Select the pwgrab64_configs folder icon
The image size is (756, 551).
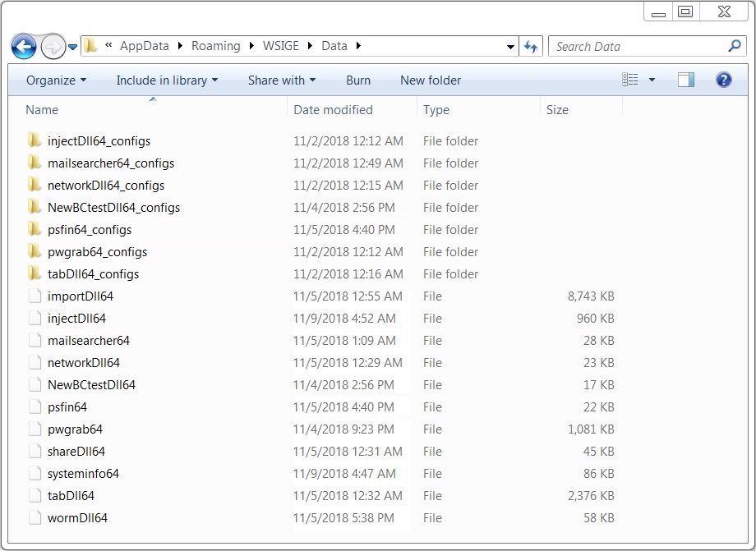[x=35, y=251]
